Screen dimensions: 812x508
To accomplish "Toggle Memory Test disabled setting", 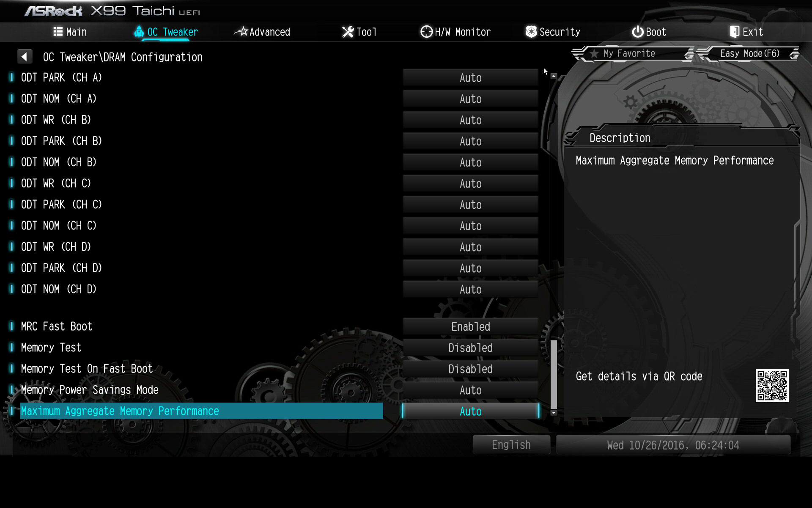I will pyautogui.click(x=471, y=348).
